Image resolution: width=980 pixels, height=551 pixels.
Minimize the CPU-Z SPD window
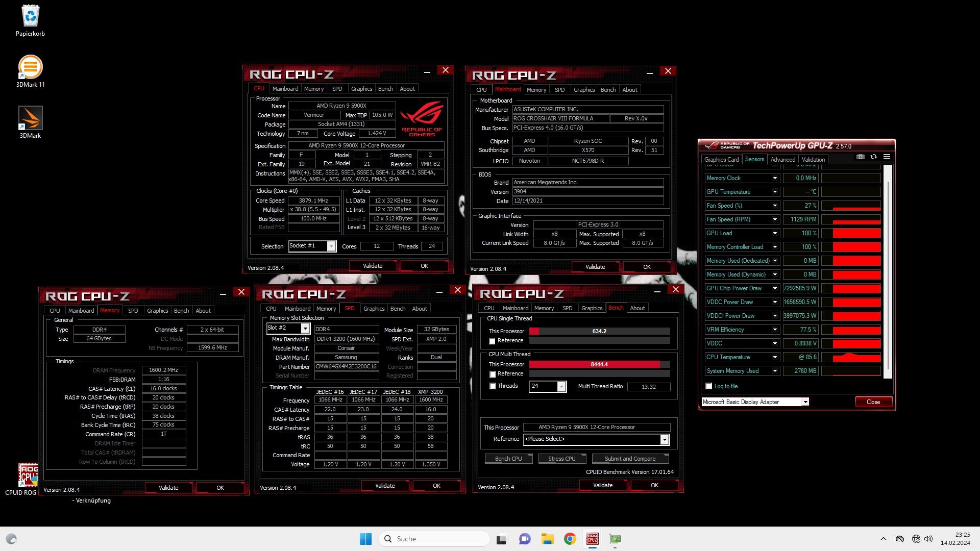tap(439, 291)
